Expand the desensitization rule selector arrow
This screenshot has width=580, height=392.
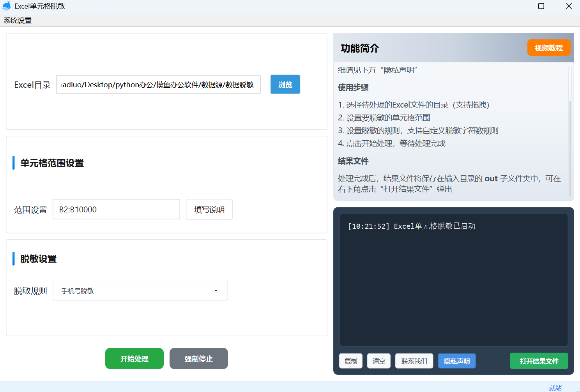pos(216,291)
